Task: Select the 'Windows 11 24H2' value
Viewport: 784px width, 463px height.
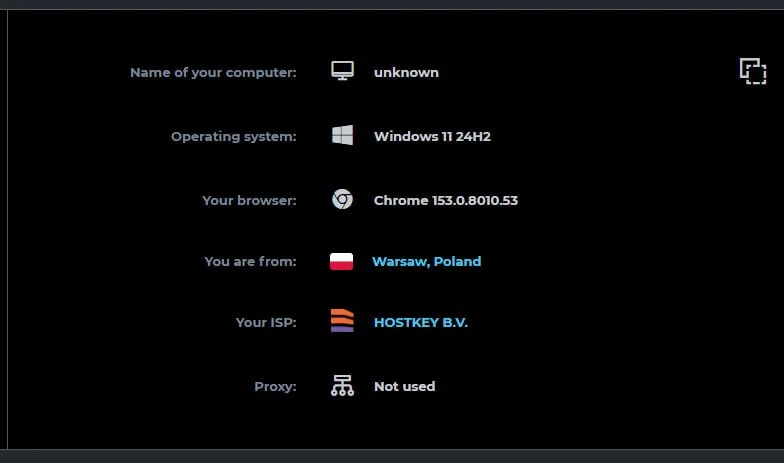Action: click(x=432, y=136)
